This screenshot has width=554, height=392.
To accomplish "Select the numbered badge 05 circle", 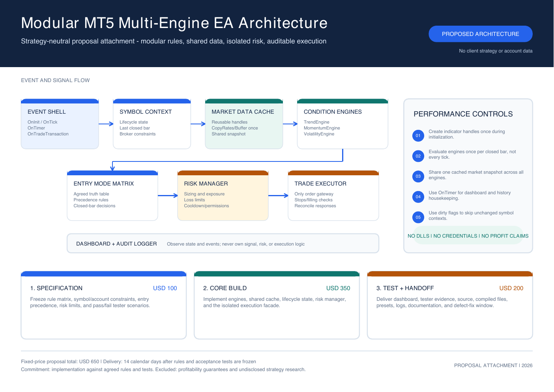I will coord(418,217).
